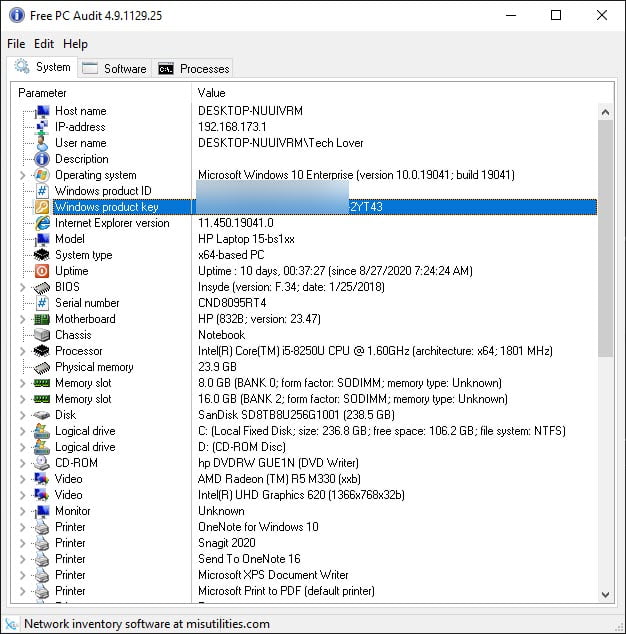Select the Notebook chassis value
Viewport: 626px width, 634px height.
[222, 335]
